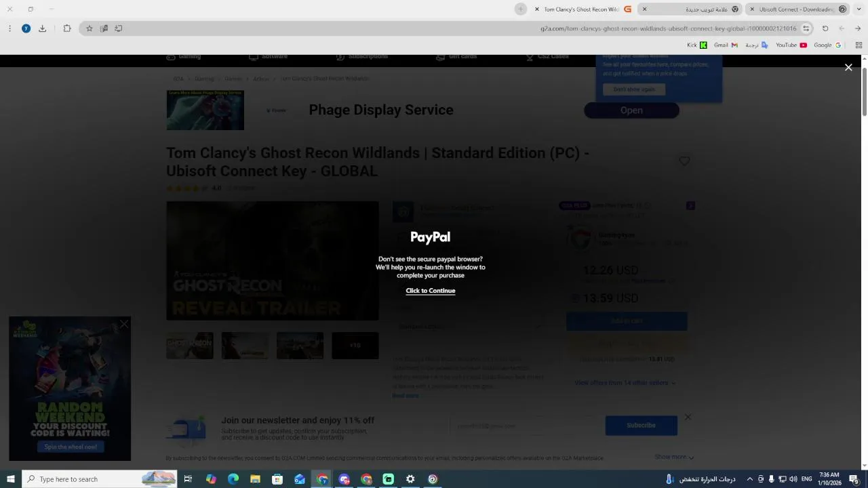Close the Ubisoft Connect tab
Screen dimensions: 868x488
pyautogui.click(x=751, y=9)
